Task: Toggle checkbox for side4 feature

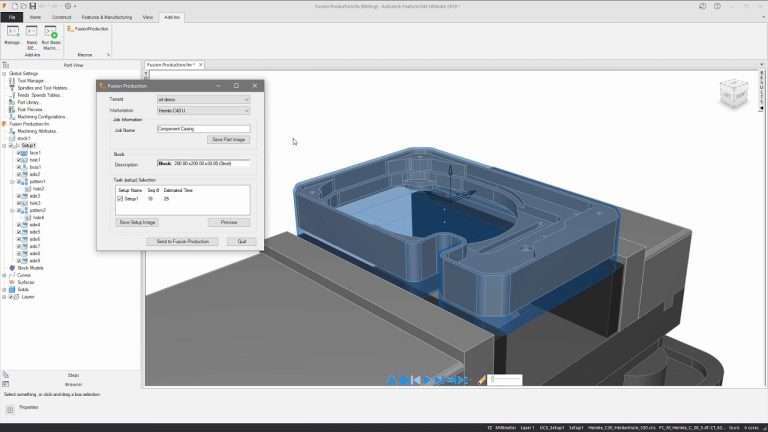Action: click(19, 225)
